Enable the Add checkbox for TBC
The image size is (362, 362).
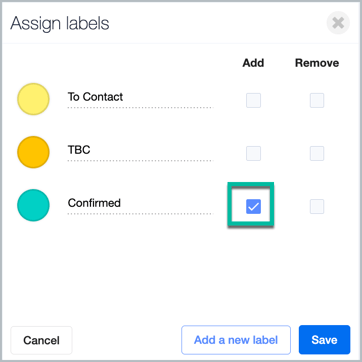[253, 153]
